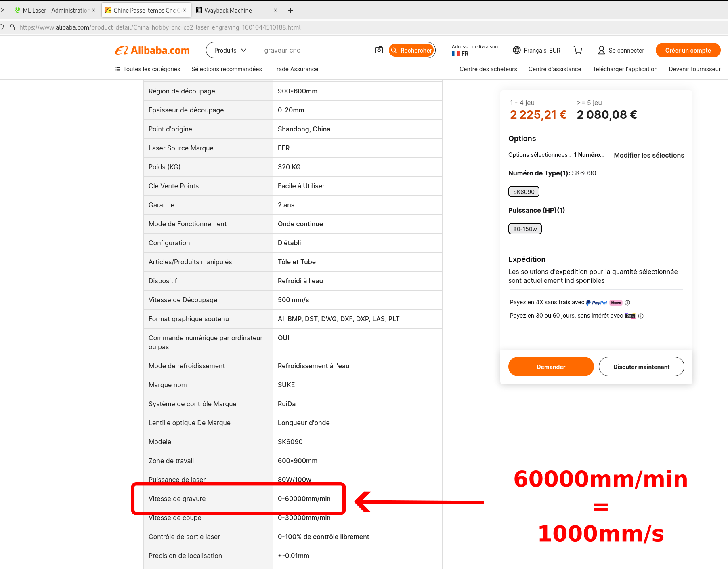728x569 pixels.
Task: Click the Modifier les sélections link
Action: point(649,155)
